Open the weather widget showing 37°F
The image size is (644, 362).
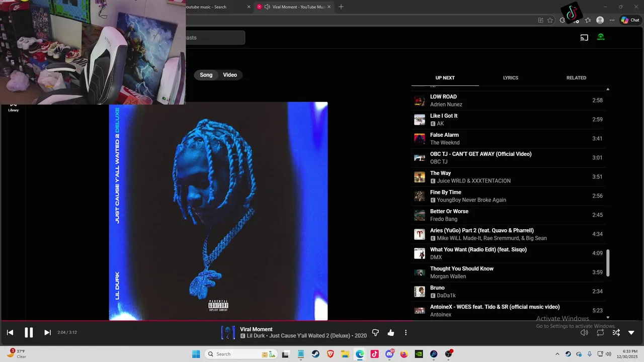[x=17, y=354]
